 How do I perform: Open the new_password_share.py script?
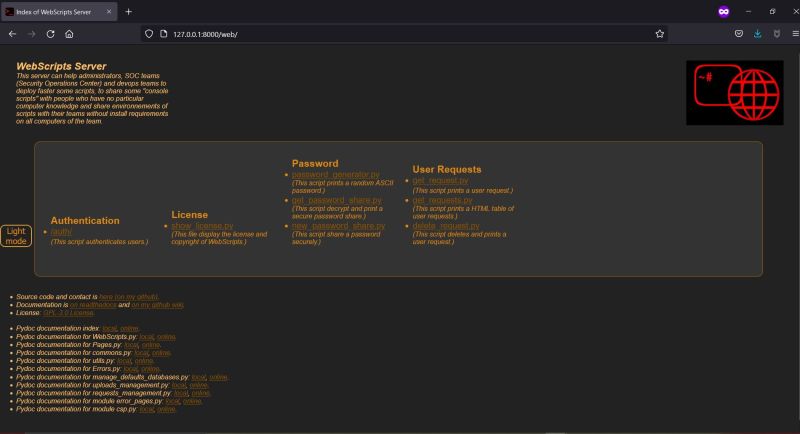[339, 225]
